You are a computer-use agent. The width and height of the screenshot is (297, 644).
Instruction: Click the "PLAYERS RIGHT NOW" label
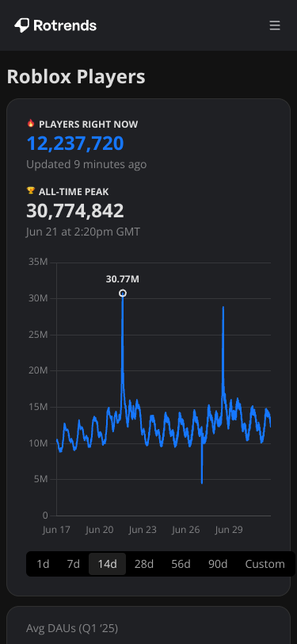point(89,125)
